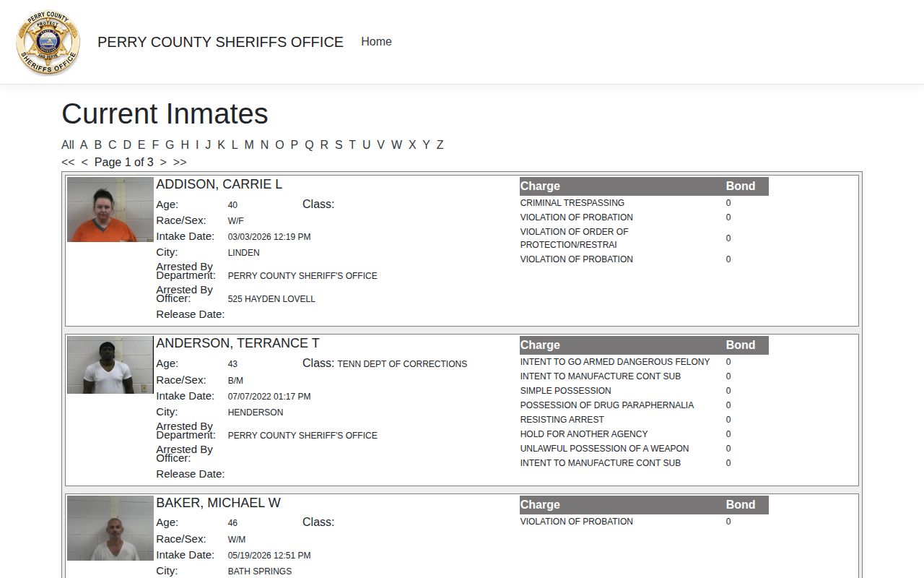Click the VIOLATION OF ORDER OF PROTECTION/RESTRAI charge
Viewport: 924px width, 578px height.
pos(575,238)
